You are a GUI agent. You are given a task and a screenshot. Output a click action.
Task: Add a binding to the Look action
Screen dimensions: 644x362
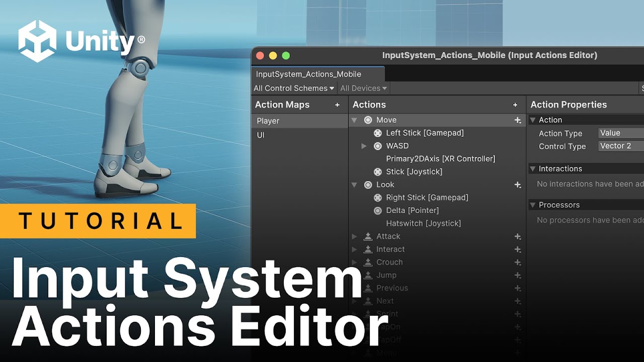(517, 185)
